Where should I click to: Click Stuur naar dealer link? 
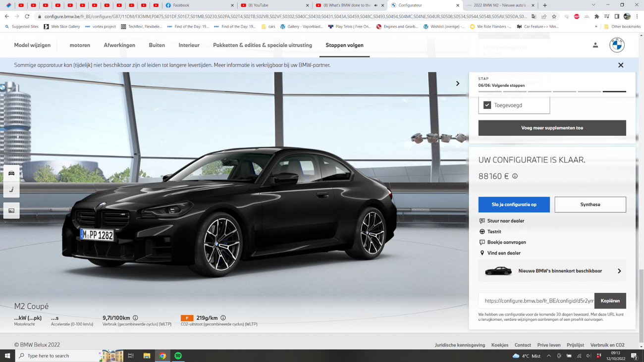pos(501,221)
